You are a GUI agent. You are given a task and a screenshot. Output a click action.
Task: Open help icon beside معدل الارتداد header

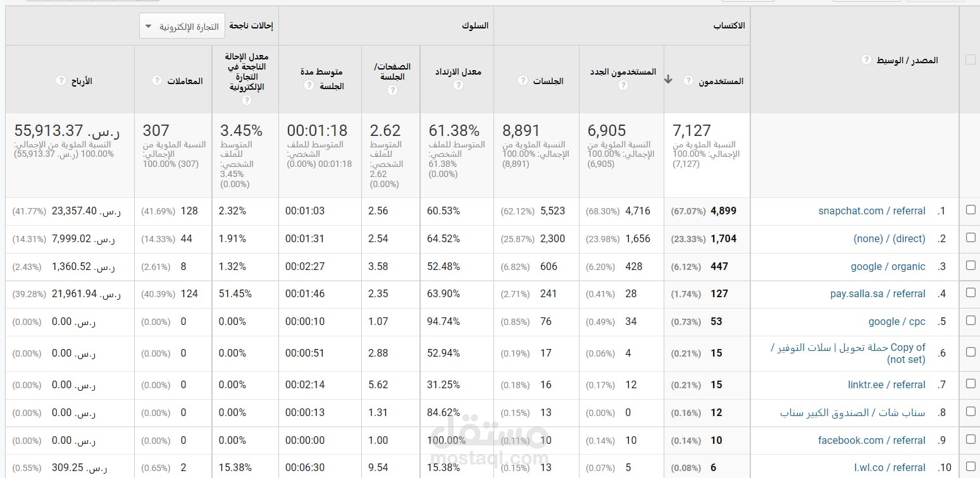tap(458, 85)
